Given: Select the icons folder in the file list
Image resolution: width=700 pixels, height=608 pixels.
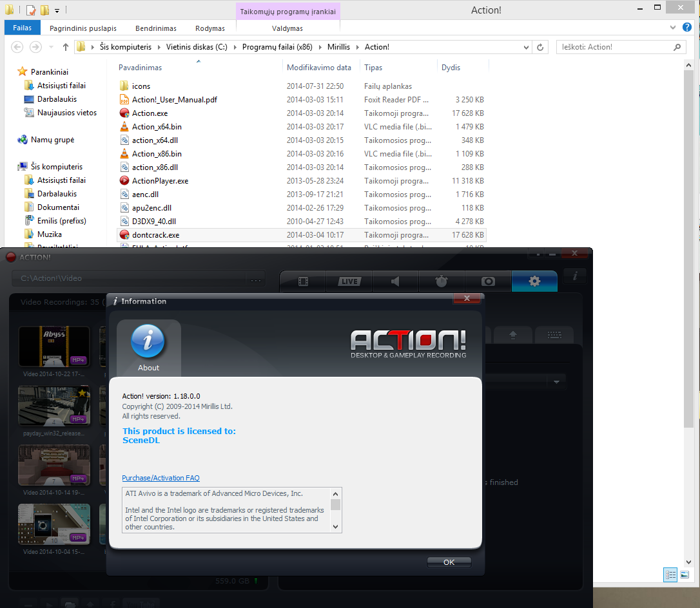Looking at the screenshot, I should pos(124,86).
